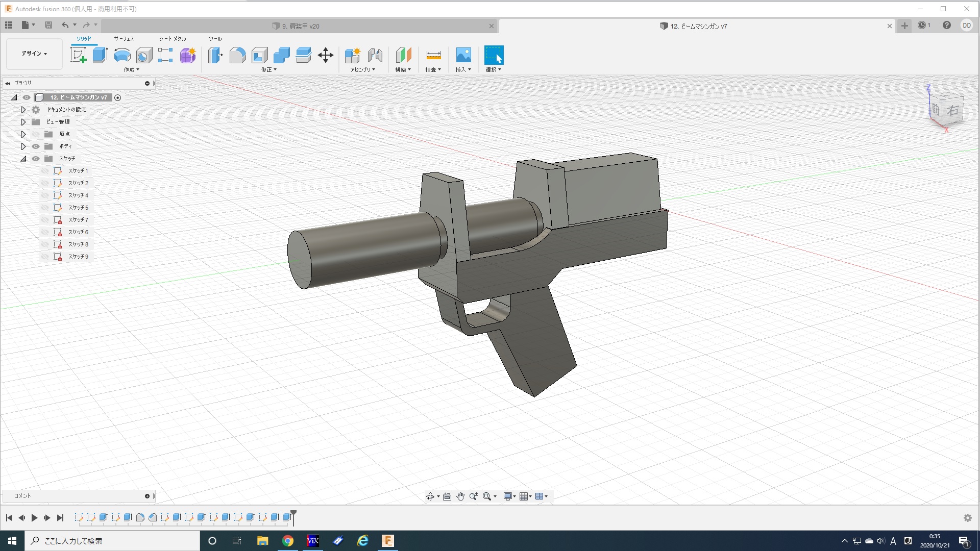Click the Joint assembly icon
Image resolution: width=980 pixels, height=551 pixels.
coord(375,55)
